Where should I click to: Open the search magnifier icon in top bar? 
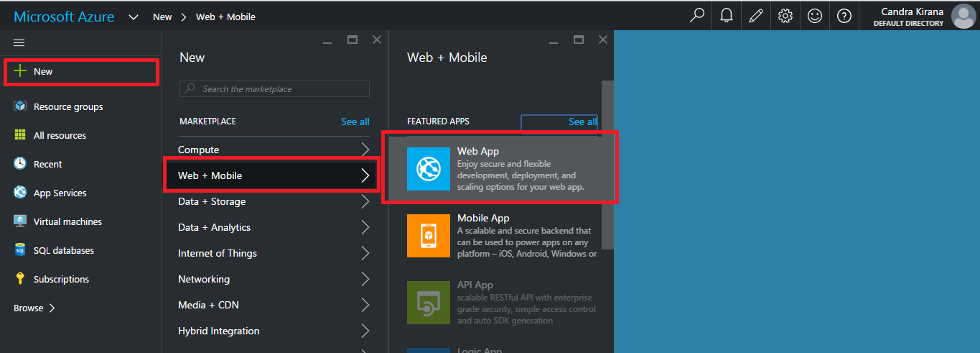click(x=696, y=16)
